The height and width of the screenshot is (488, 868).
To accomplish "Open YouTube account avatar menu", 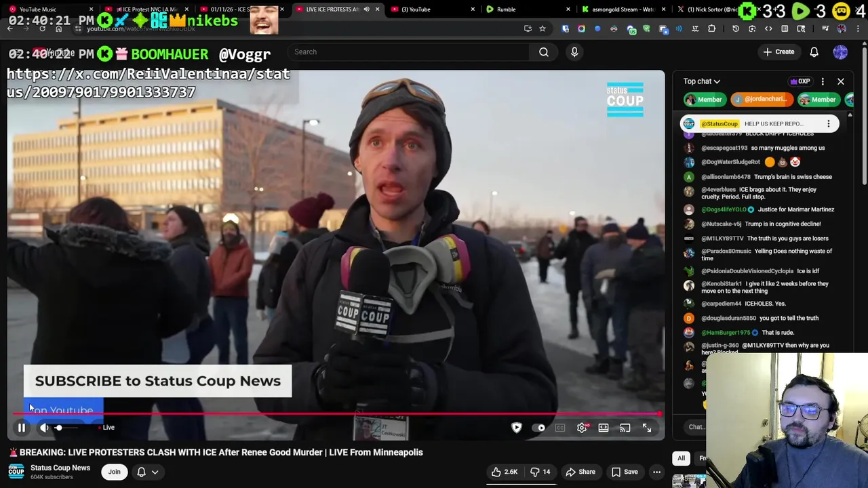I will click(x=840, y=52).
